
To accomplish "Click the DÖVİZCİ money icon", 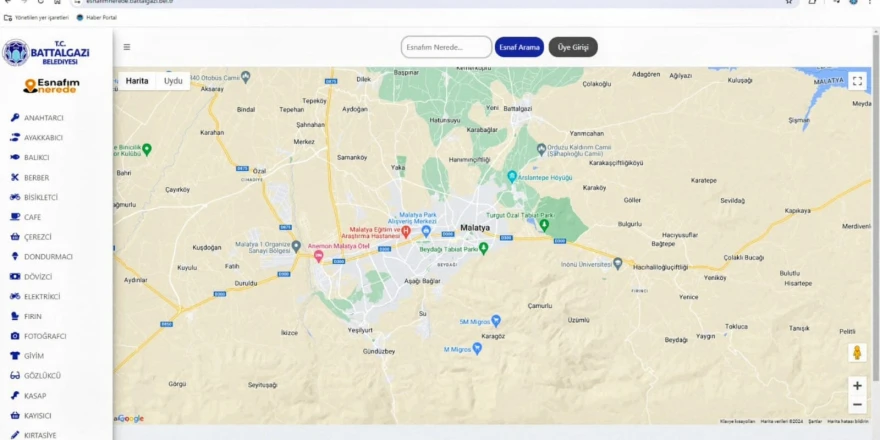I will click(x=15, y=277).
